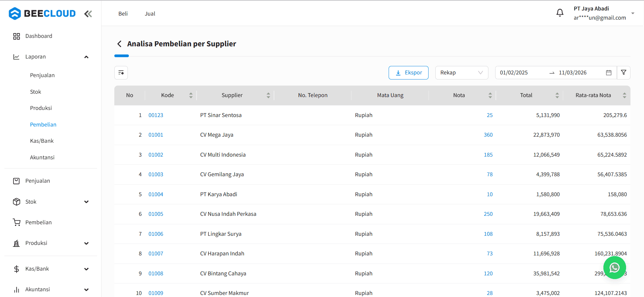Click the Ekspor button
The height and width of the screenshot is (297, 644).
(x=408, y=73)
